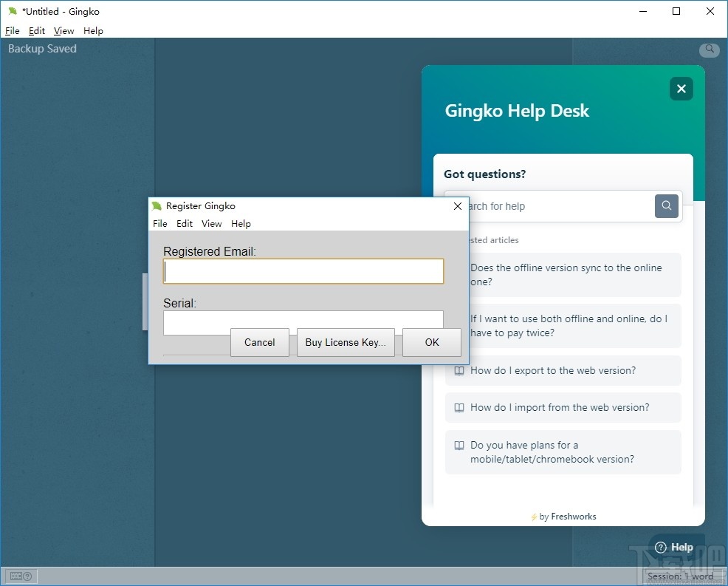
Task: Click the Registered Email input field
Action: point(303,272)
